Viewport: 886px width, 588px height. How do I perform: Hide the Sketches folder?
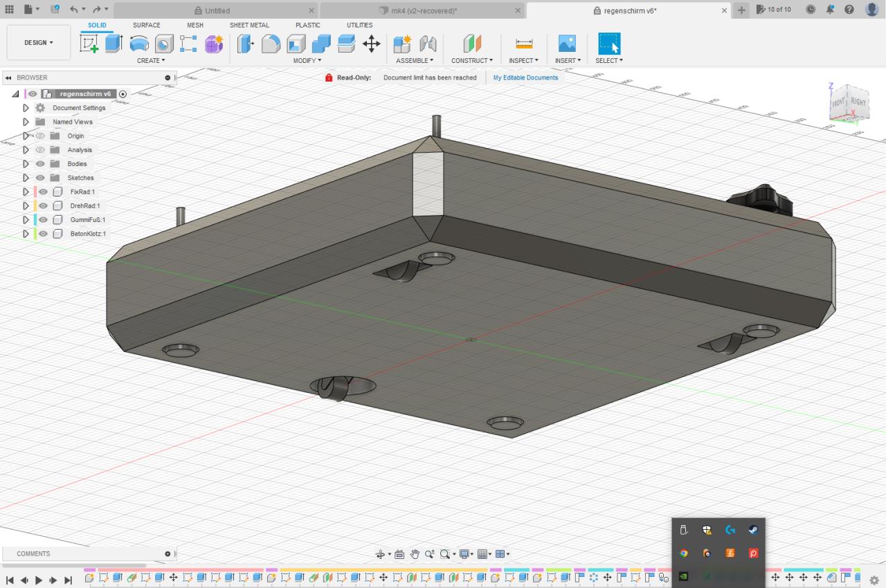pos(40,178)
